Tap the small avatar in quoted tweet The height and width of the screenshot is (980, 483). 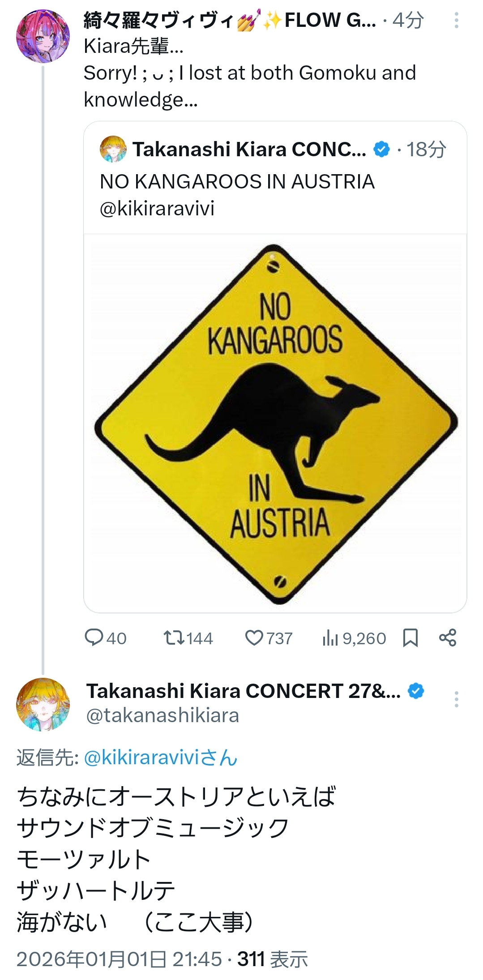pyautogui.click(x=113, y=149)
